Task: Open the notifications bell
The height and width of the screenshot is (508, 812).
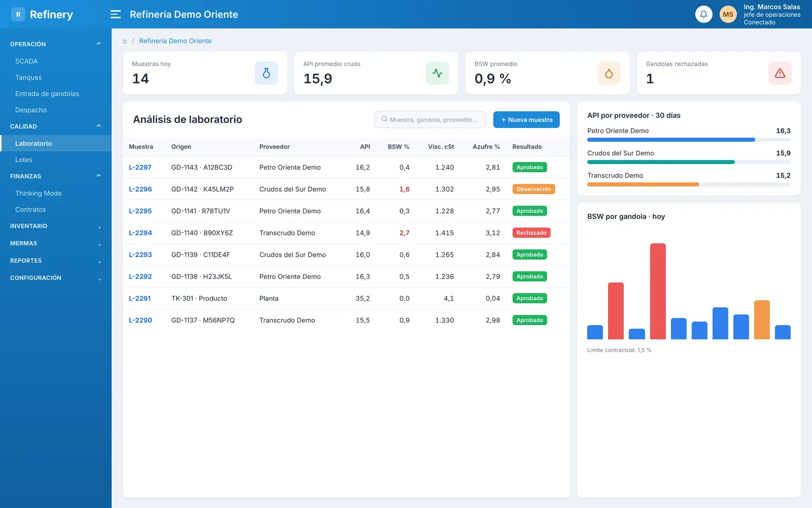Action: pyautogui.click(x=703, y=14)
